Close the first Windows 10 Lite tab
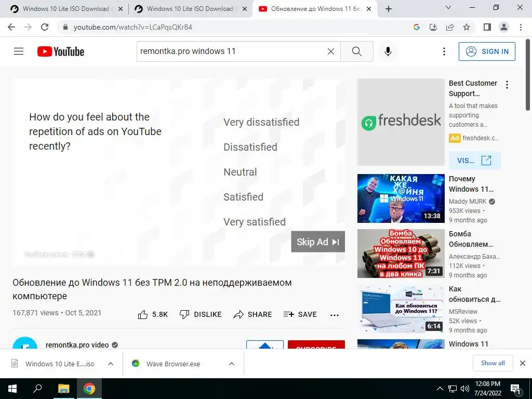532x399 pixels. tap(121, 9)
